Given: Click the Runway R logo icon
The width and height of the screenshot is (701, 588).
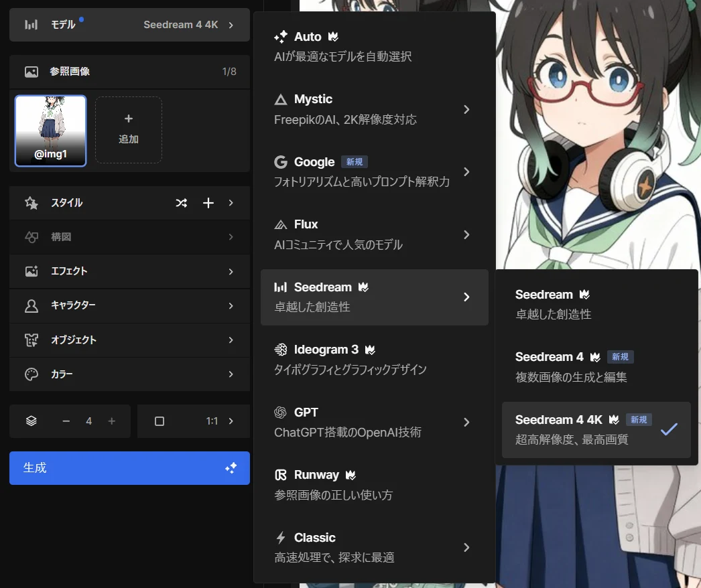Looking at the screenshot, I should 280,475.
